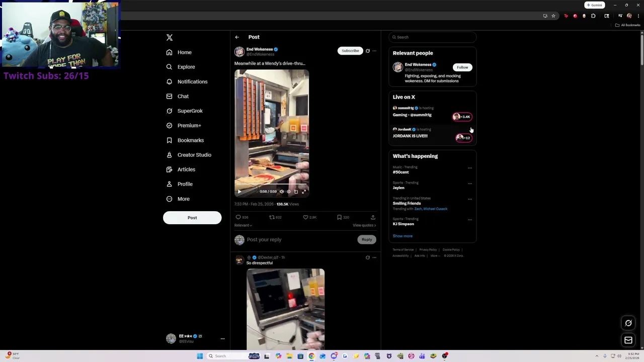
Task: Open the three-dot menu on End Wokeness post
Action: point(374,51)
